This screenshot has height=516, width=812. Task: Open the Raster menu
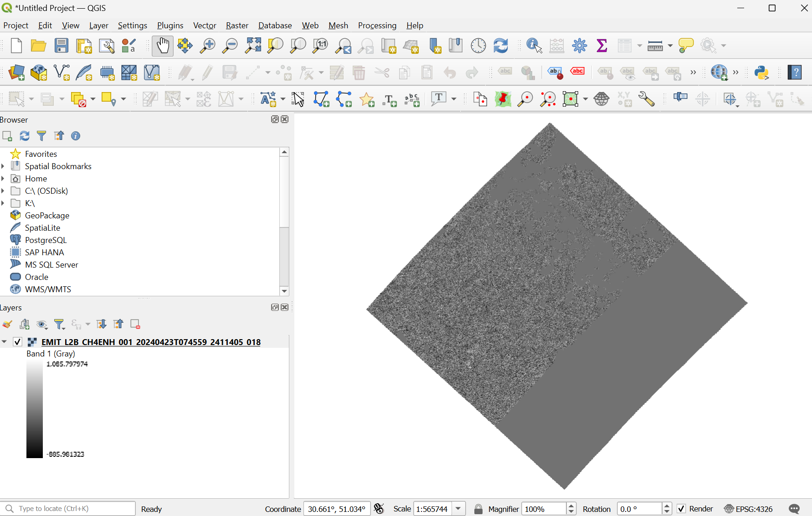tap(237, 26)
